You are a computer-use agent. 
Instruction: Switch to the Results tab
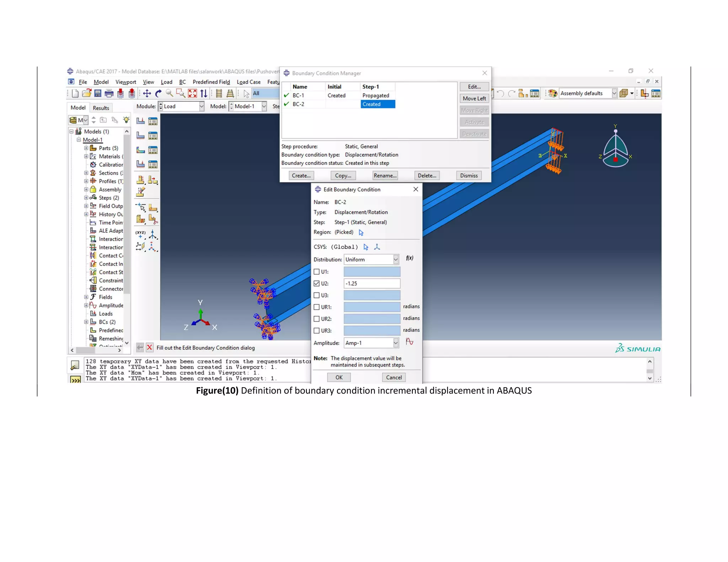pos(101,108)
